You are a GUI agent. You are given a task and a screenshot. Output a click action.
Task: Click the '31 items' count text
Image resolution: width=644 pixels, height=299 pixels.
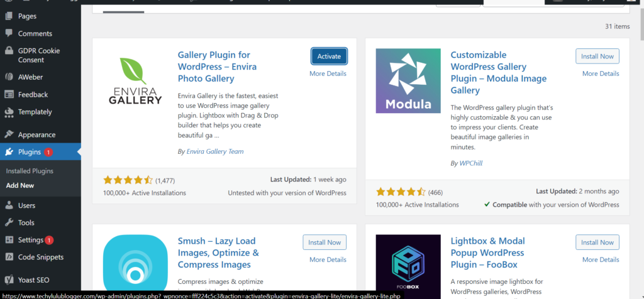tap(617, 26)
